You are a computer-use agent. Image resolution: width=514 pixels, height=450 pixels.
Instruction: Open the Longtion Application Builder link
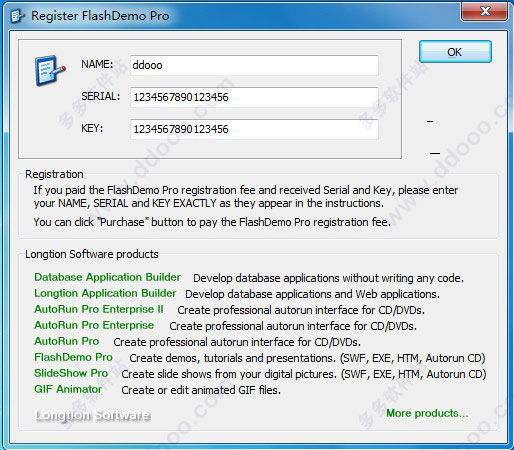(105, 293)
